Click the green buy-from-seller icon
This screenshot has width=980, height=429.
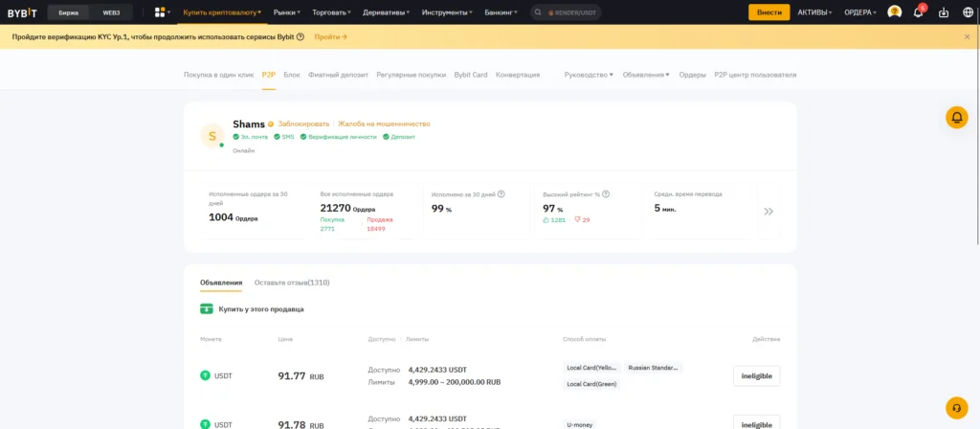point(207,309)
